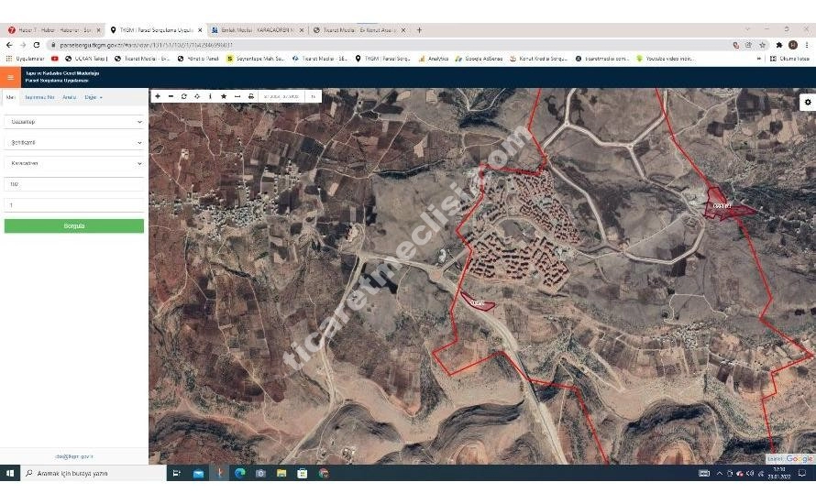Image resolution: width=816 pixels, height=504 pixels.
Task: Open the Google AdSense bookmark
Action: click(x=479, y=59)
